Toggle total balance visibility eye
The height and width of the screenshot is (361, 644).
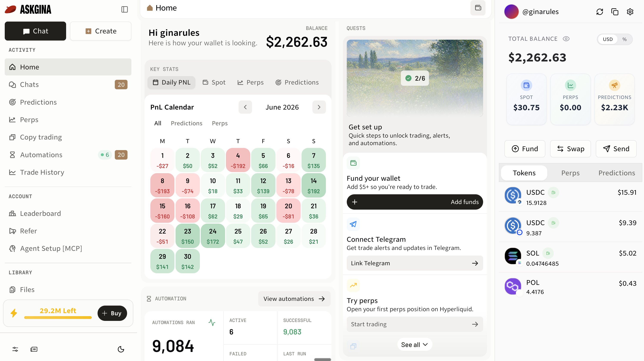(x=566, y=39)
